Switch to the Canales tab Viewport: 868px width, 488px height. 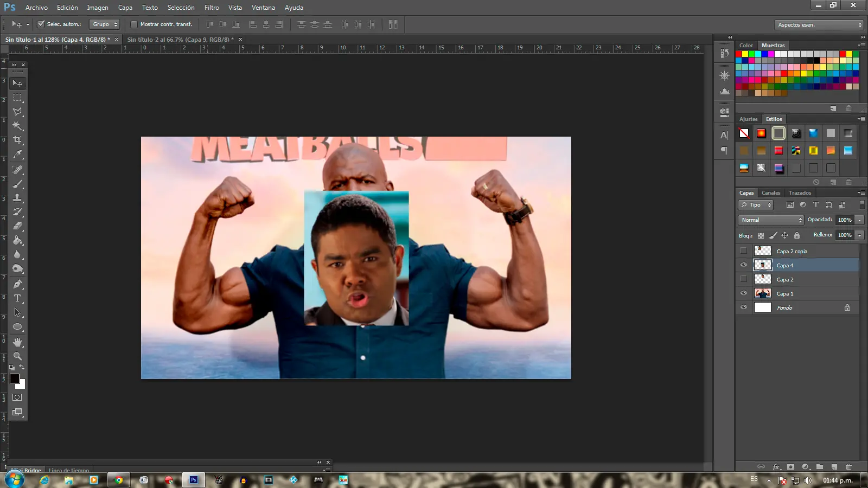pos(770,193)
